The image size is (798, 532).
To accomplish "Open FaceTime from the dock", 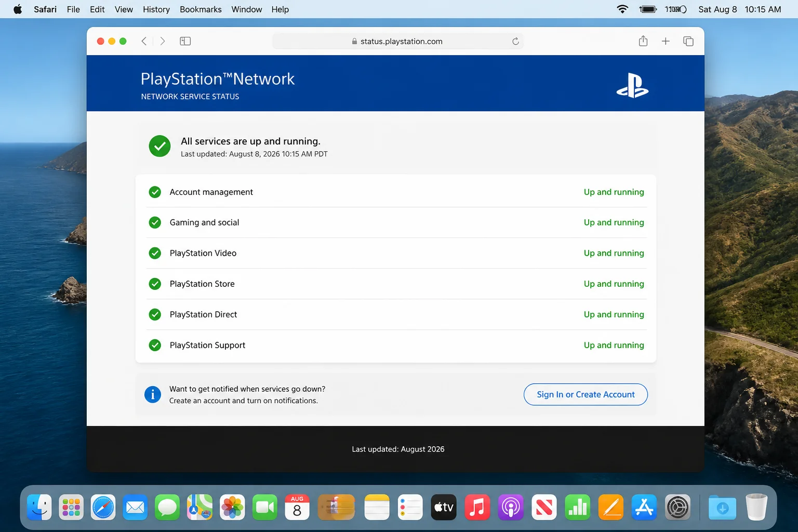I will point(265,507).
